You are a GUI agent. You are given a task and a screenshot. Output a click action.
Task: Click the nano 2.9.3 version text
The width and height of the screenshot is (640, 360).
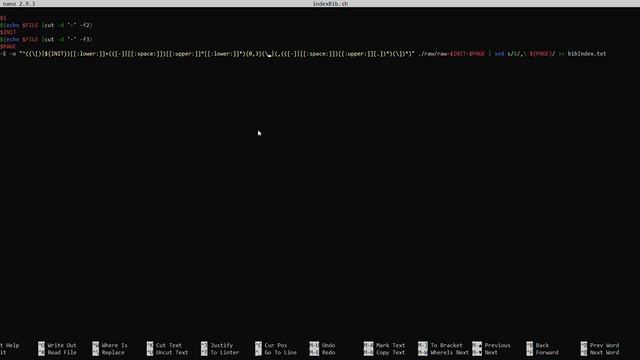[19, 4]
